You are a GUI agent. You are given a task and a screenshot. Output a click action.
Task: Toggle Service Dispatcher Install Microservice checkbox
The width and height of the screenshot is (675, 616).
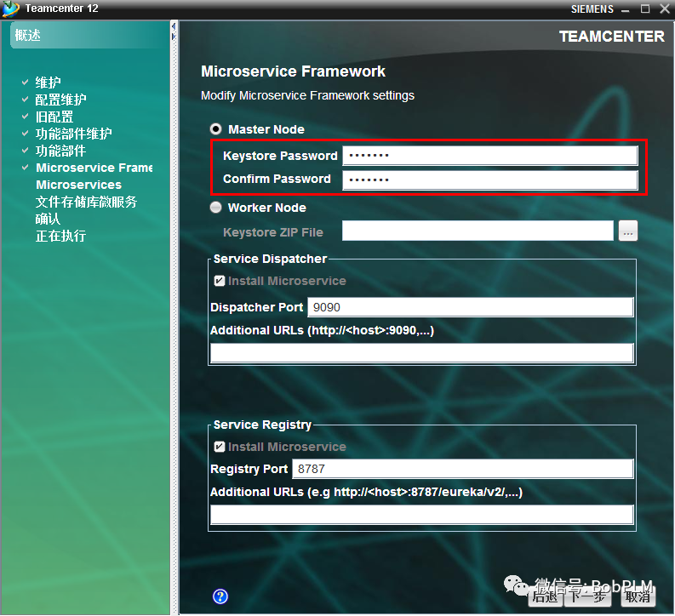219,281
